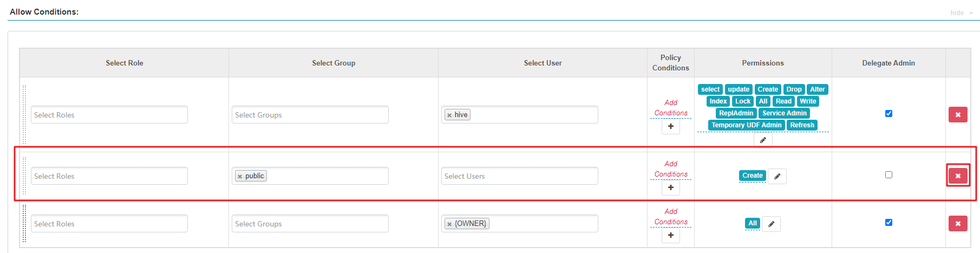The image size is (980, 253).
Task: Add policy condition plus in {OWNER} row
Action: click(x=671, y=235)
